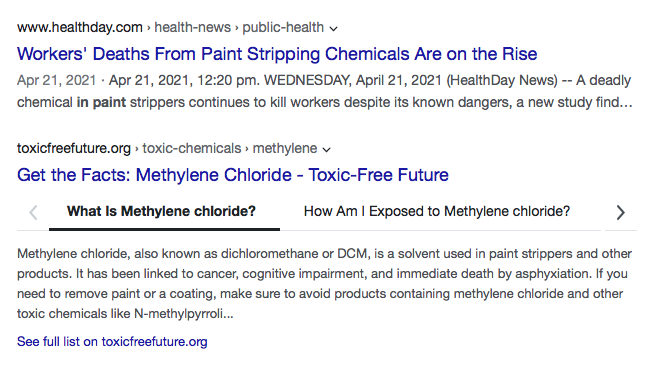Click the health-news breadcrumb segment

[x=193, y=28]
